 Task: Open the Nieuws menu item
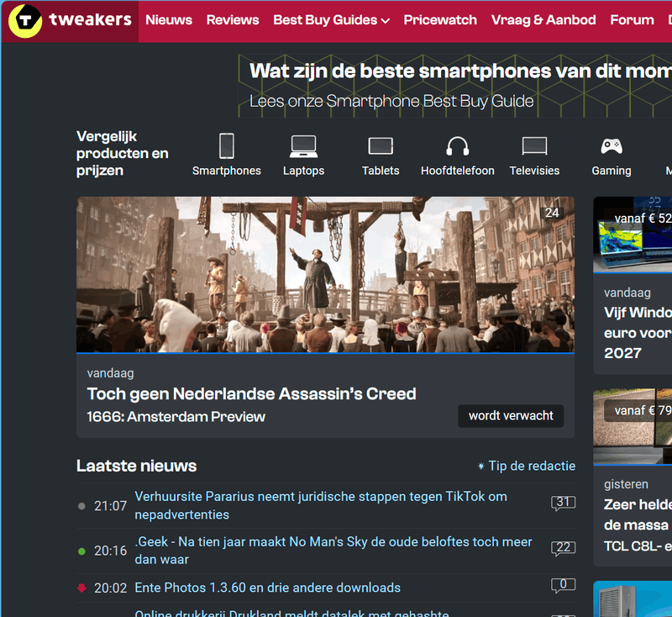[x=169, y=20]
